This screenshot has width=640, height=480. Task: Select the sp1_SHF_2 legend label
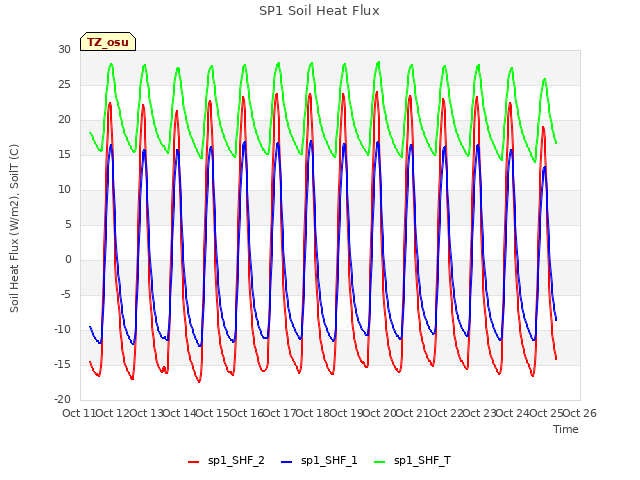point(236,460)
